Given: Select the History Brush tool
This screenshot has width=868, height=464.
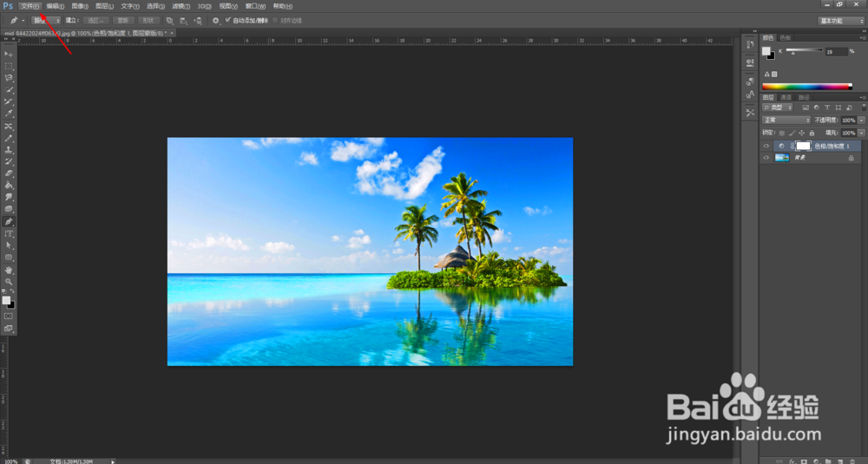Looking at the screenshot, I should 9,162.
